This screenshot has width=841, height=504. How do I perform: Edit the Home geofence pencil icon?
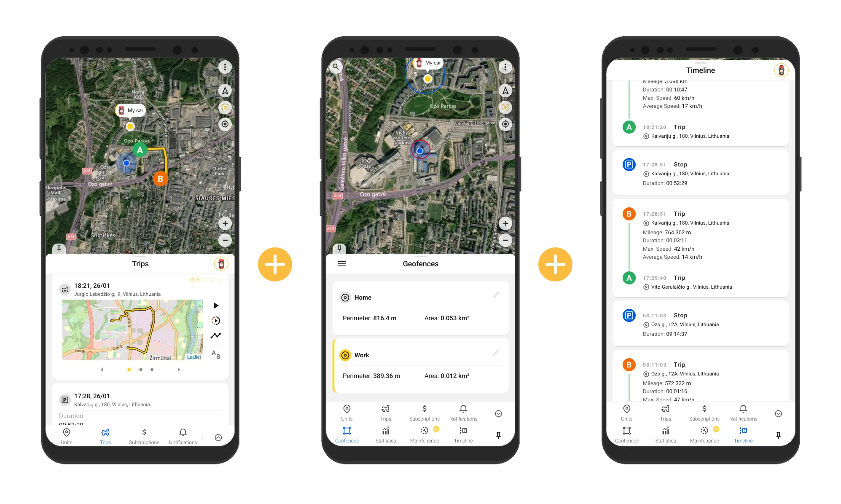click(x=496, y=295)
